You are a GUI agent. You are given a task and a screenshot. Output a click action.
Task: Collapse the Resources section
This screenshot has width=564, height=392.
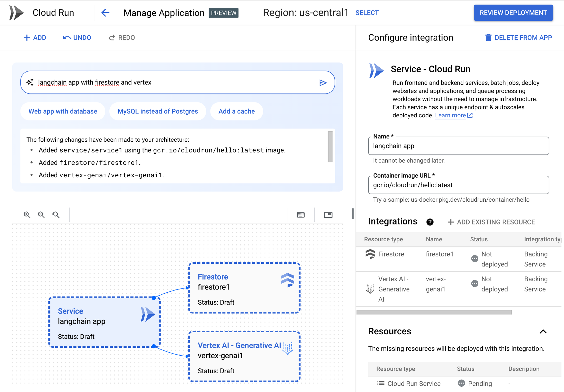543,332
